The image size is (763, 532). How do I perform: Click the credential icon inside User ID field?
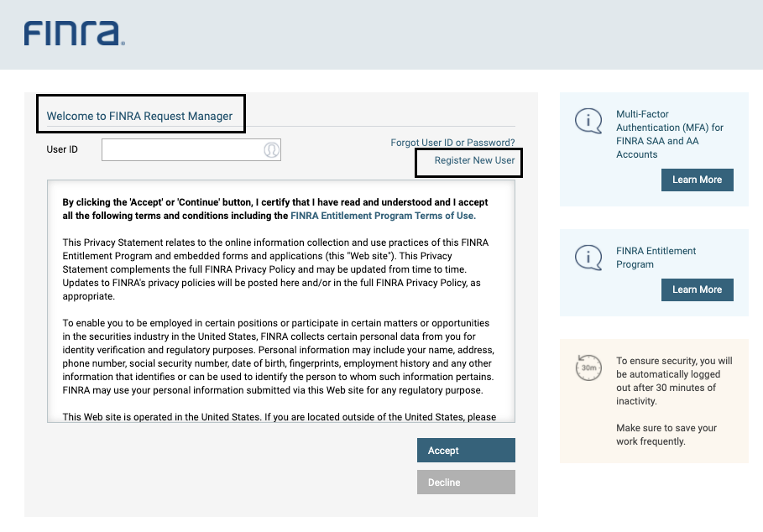pyautogui.click(x=271, y=150)
